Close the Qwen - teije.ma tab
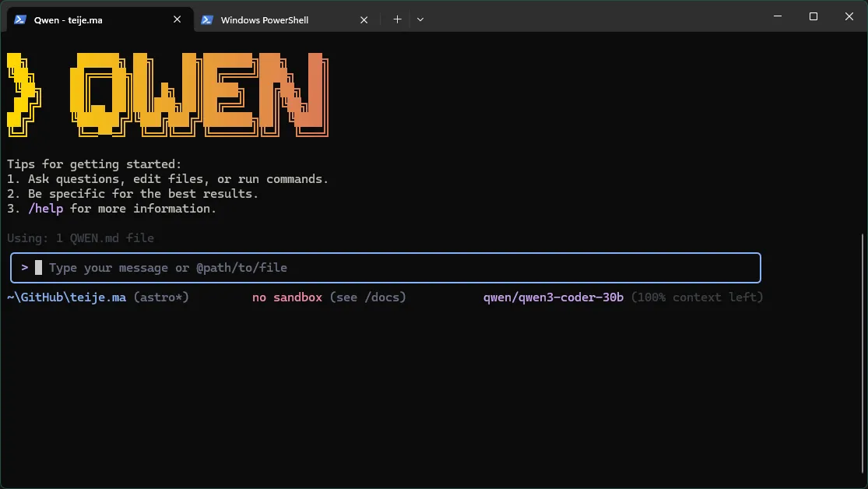868x489 pixels. [177, 19]
